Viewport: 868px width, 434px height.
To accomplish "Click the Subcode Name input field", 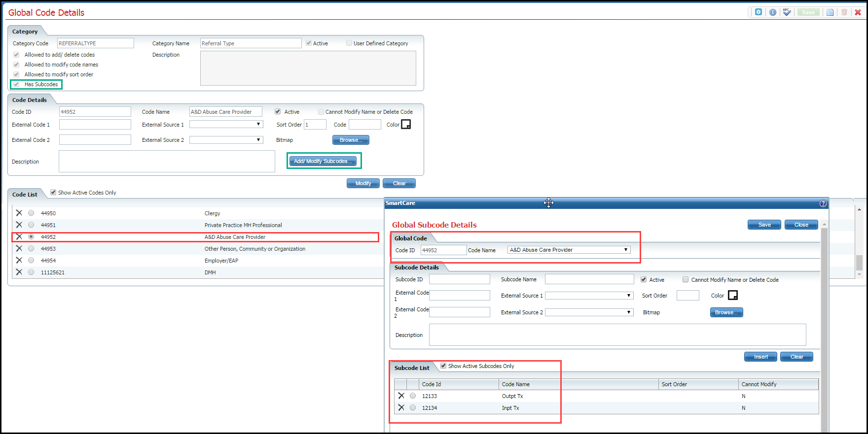I will click(x=589, y=279).
